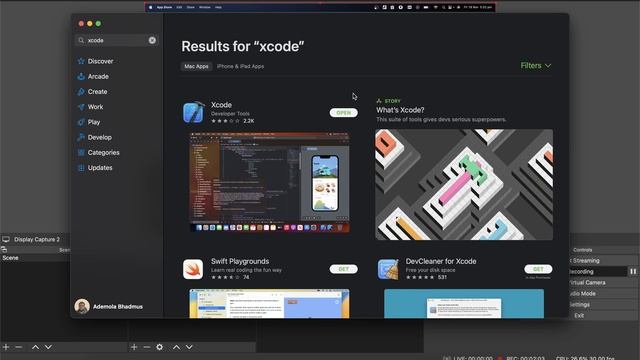Select the Mac Apps tab

click(x=196, y=66)
